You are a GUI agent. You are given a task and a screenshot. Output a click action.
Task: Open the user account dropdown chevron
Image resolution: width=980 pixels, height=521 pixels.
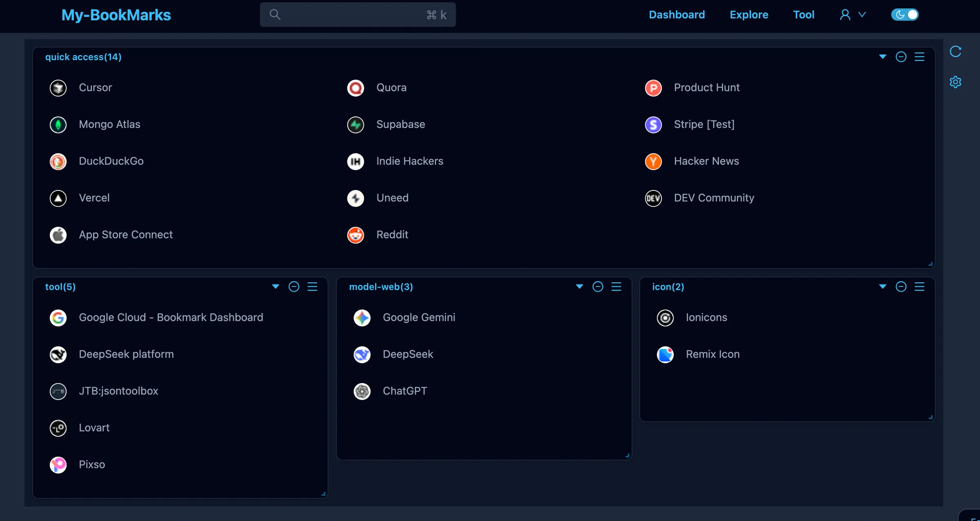pos(863,14)
